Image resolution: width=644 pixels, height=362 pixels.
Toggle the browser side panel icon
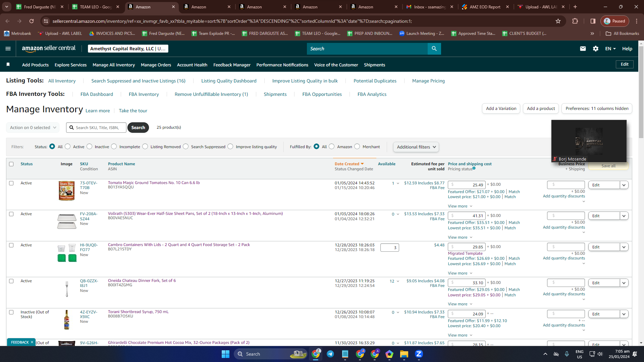[593, 21]
